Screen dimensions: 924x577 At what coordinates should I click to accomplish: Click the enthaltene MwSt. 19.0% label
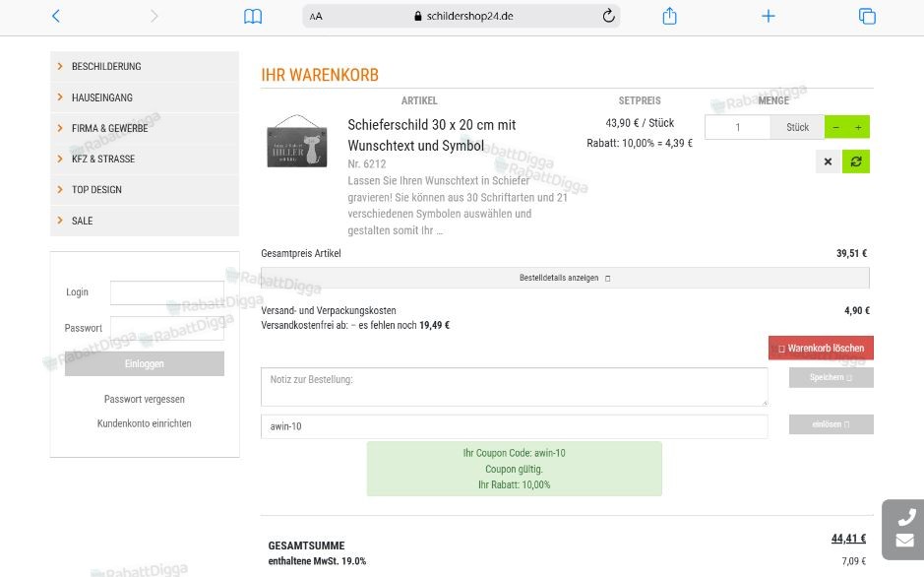317,561
